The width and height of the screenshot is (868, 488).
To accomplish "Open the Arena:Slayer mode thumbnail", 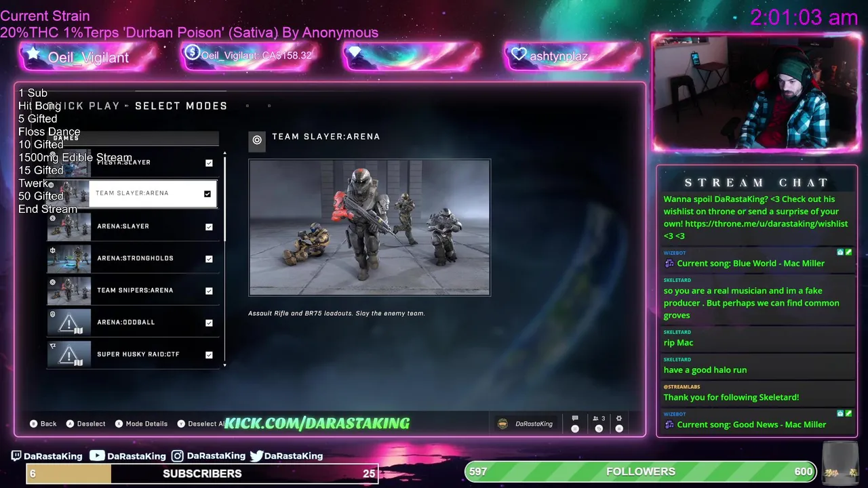I will point(68,226).
